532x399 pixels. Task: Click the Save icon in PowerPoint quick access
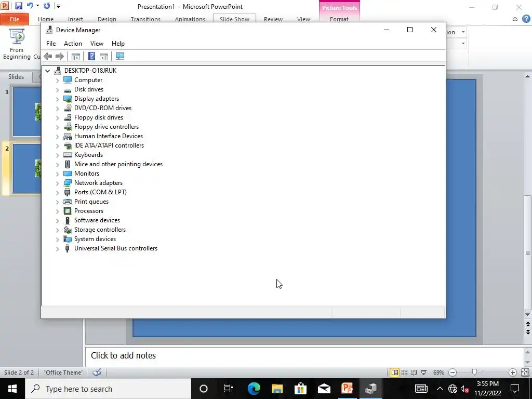(18, 6)
